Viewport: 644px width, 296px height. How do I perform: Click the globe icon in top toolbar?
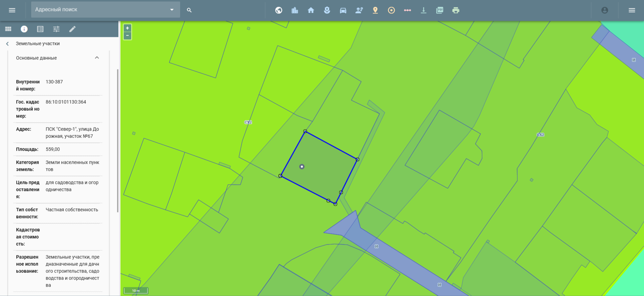point(279,10)
